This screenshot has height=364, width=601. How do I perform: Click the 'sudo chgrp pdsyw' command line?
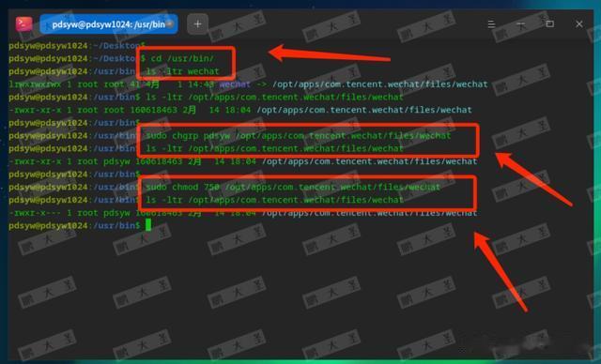tap(299, 135)
